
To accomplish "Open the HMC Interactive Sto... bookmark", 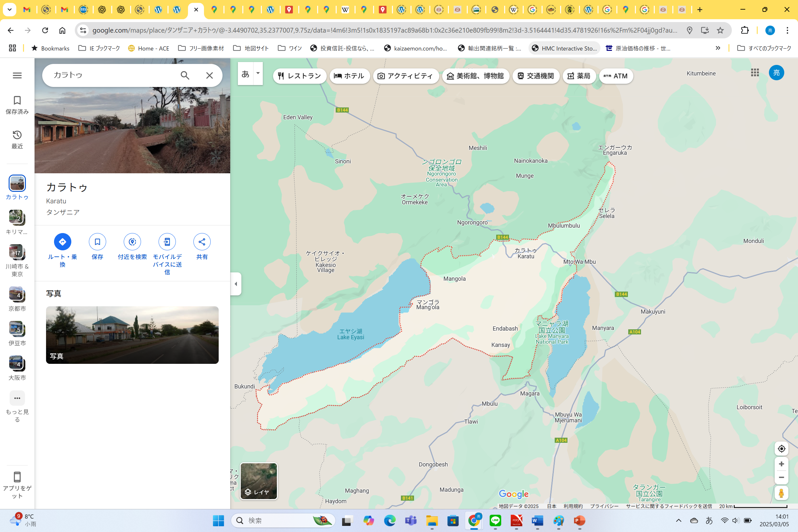I will point(564,48).
